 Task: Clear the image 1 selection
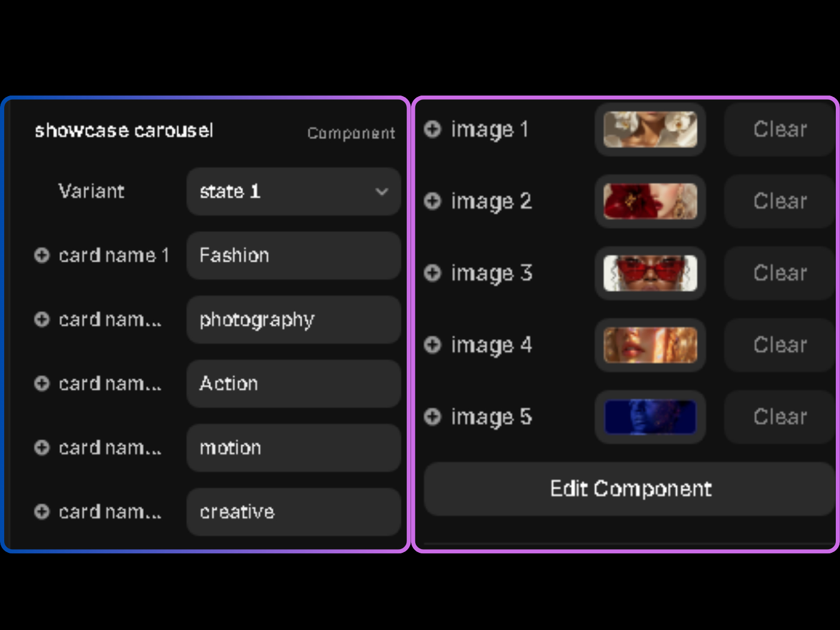point(779,130)
